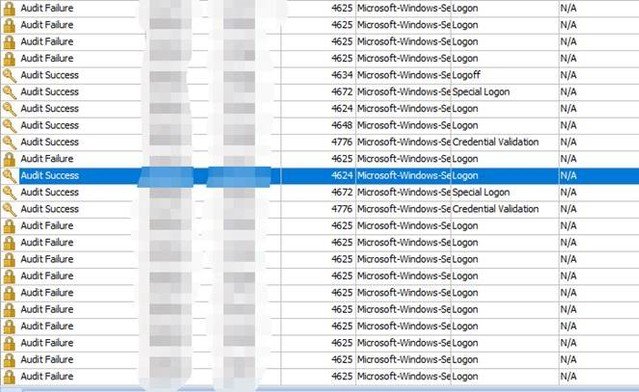Click the key icon on the Credential Validation row beneath event 4648
This screenshot has height=392, width=639.
[9, 142]
